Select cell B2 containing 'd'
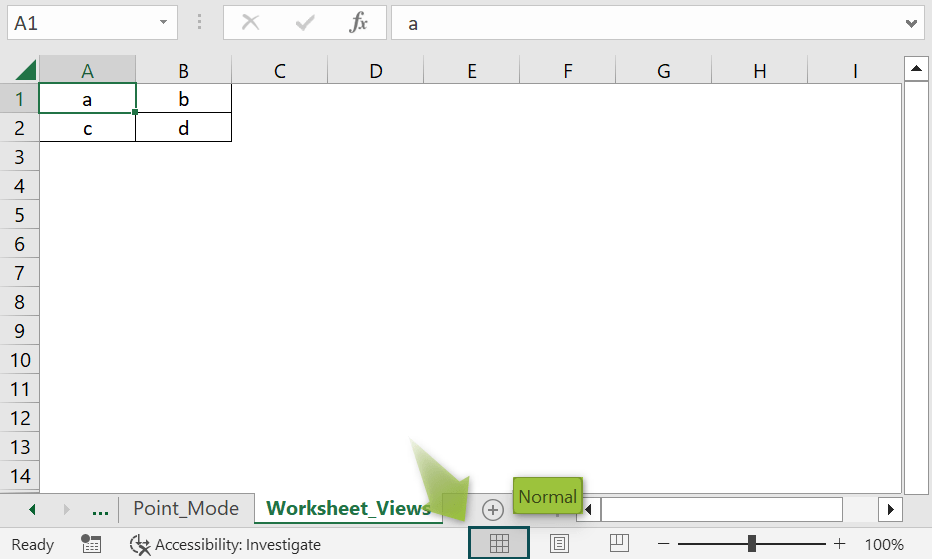This screenshot has width=932, height=559. (184, 127)
